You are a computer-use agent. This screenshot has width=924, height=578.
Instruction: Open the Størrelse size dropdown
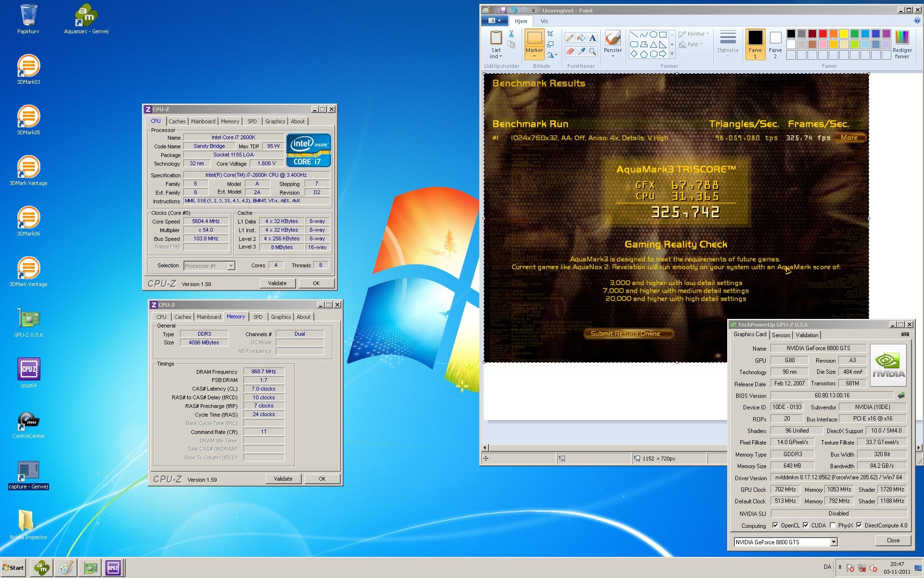pyautogui.click(x=728, y=44)
